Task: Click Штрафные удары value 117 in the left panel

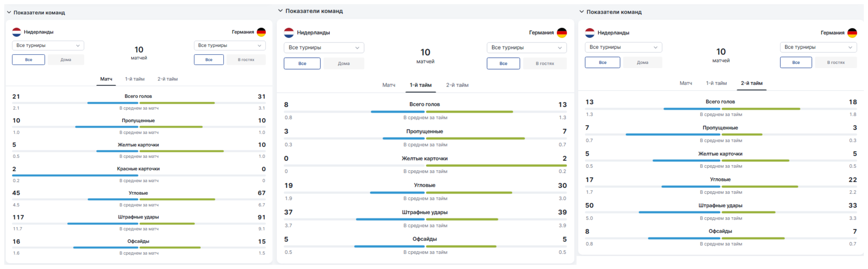Action: [x=18, y=217]
